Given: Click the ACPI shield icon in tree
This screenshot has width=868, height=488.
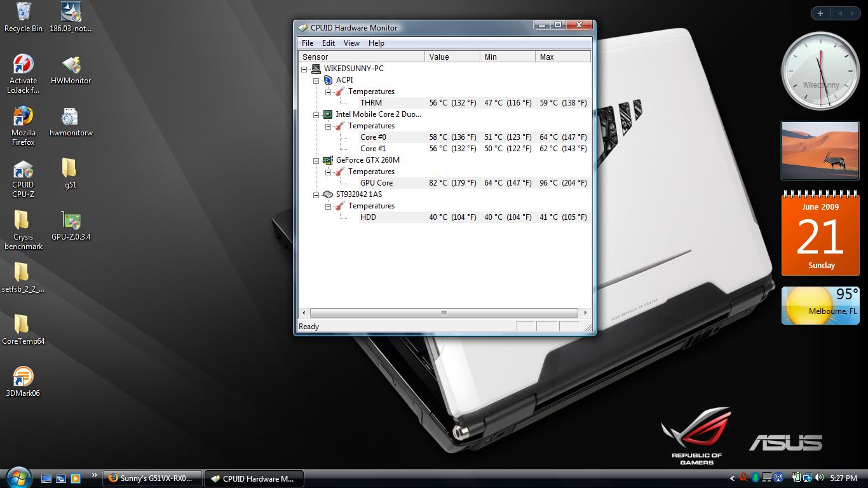Looking at the screenshot, I should [328, 80].
